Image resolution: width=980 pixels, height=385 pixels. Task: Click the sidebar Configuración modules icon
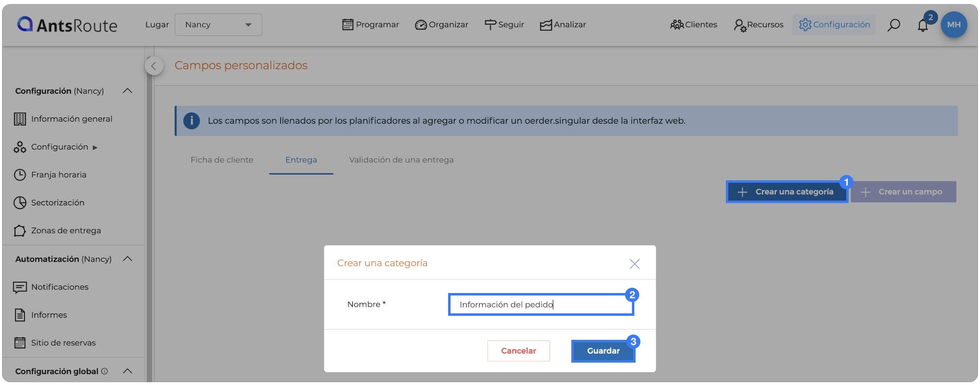click(20, 147)
